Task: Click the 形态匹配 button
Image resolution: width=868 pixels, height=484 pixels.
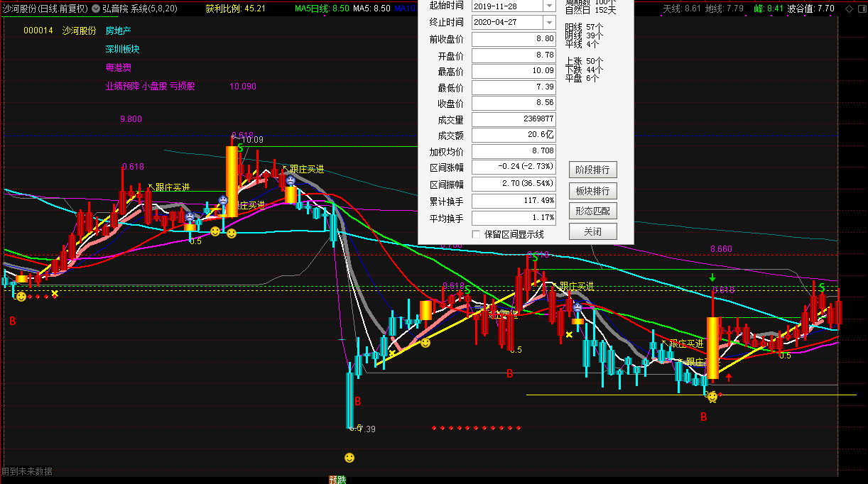Action: [593, 211]
